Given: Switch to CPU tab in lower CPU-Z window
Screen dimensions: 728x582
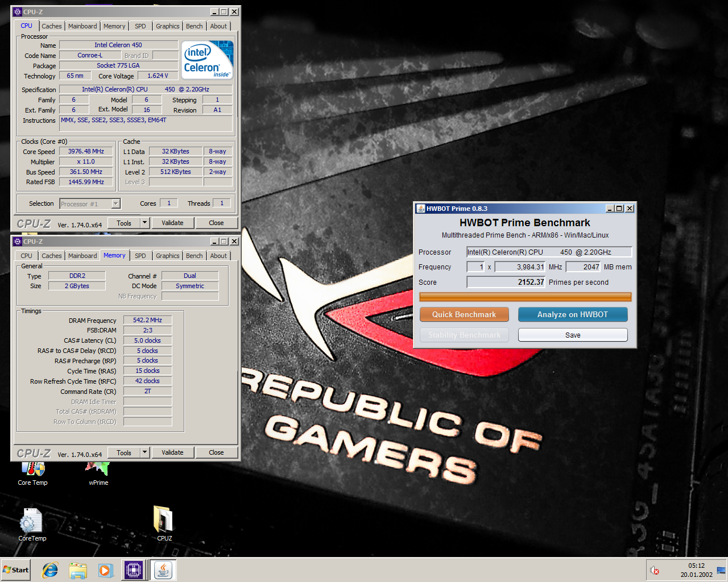Looking at the screenshot, I should point(27,256).
